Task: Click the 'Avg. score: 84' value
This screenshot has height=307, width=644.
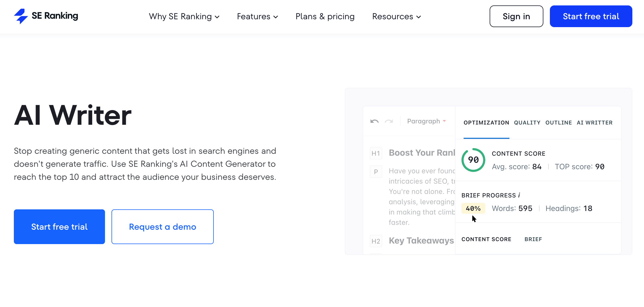Action: 517,167
